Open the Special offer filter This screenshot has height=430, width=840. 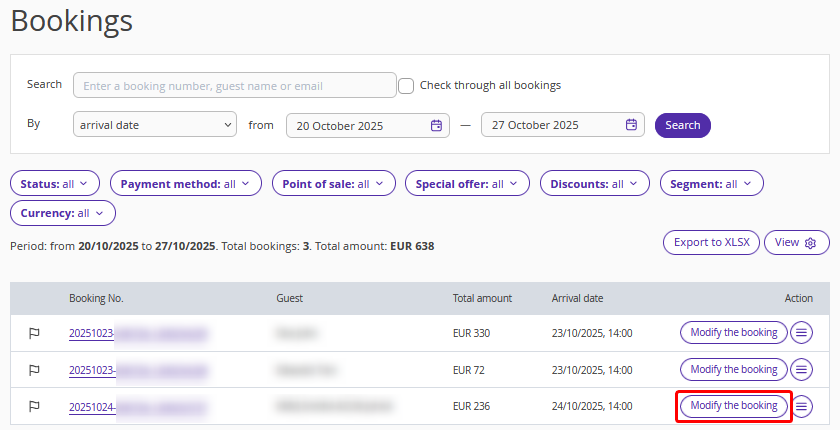coord(467,184)
